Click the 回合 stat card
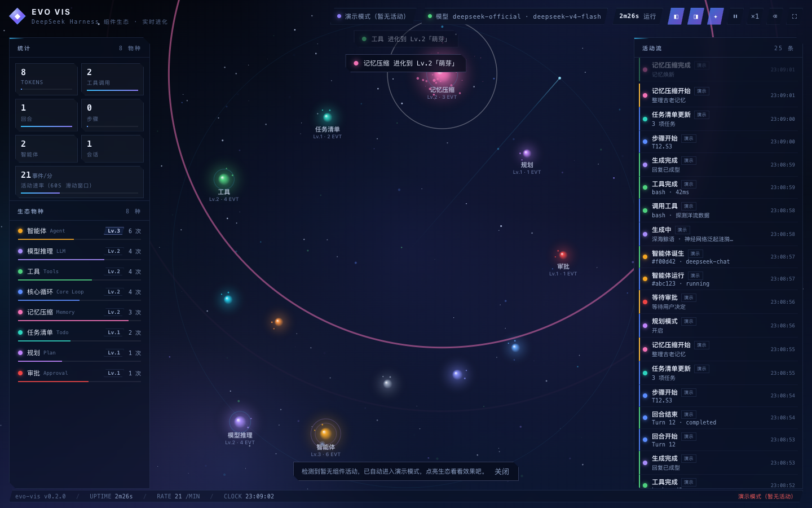 (46, 115)
